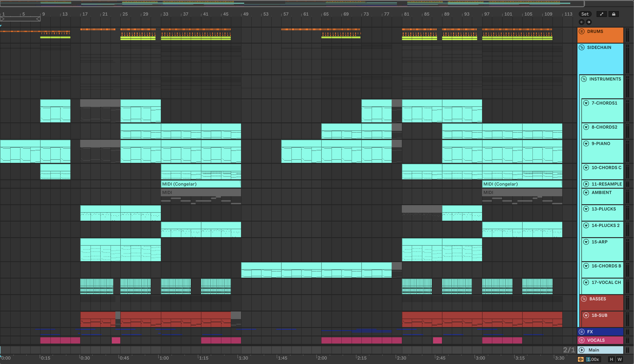Select the first VOCALS clip at bar 9
The image size is (634, 364).
pyautogui.click(x=60, y=340)
